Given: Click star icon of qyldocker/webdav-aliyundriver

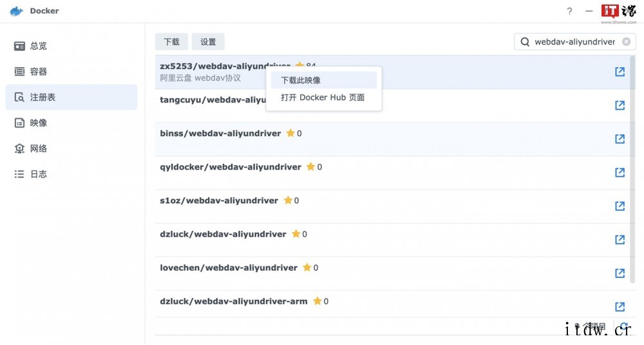Looking at the screenshot, I should tap(310, 166).
